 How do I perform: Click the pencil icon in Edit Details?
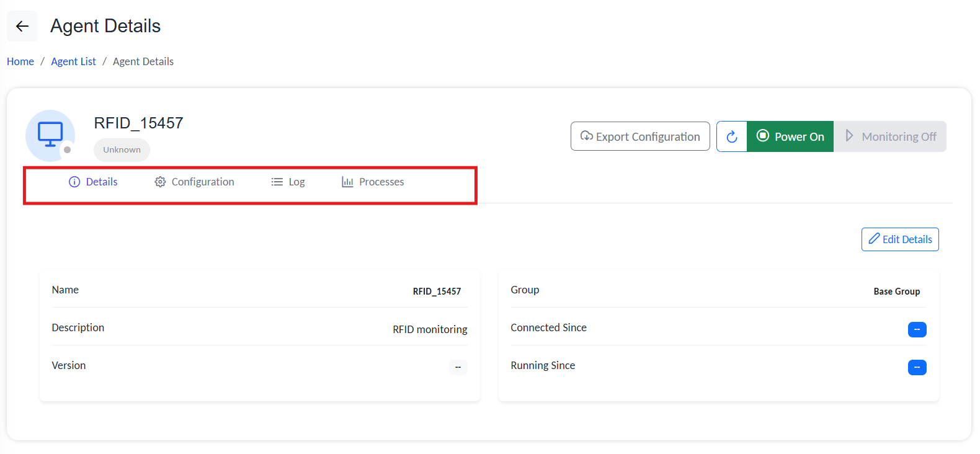click(874, 239)
